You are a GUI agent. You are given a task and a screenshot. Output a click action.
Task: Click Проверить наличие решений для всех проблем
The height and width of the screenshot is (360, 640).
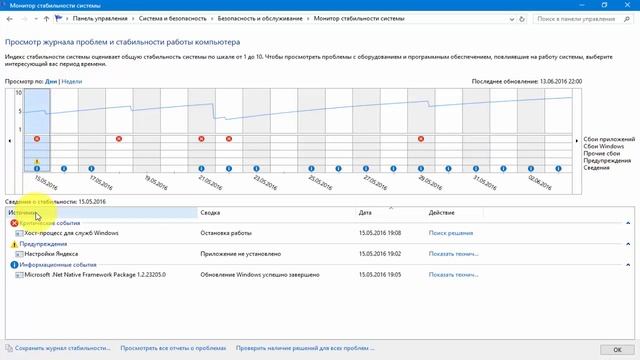(x=305, y=348)
